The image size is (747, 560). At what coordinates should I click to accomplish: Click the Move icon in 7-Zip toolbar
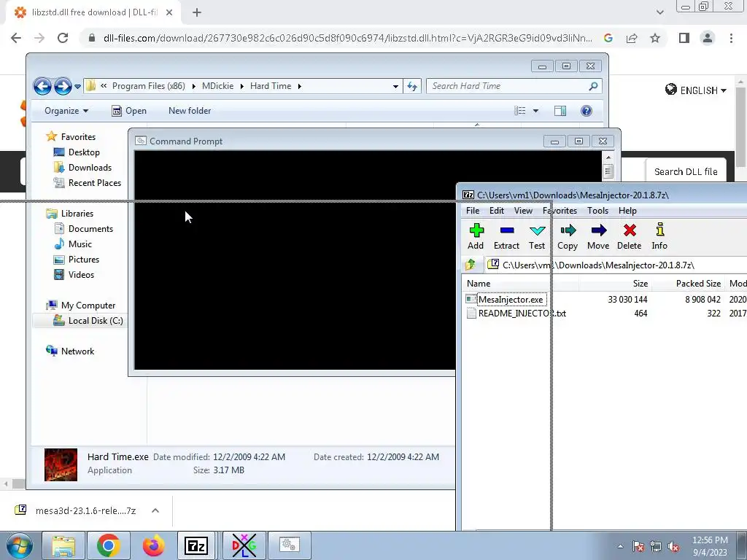tap(598, 236)
